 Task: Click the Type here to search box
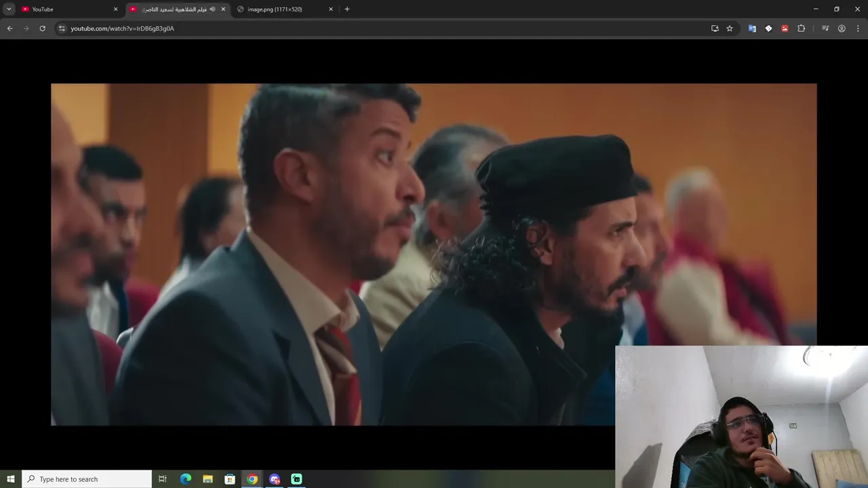[87, 479]
